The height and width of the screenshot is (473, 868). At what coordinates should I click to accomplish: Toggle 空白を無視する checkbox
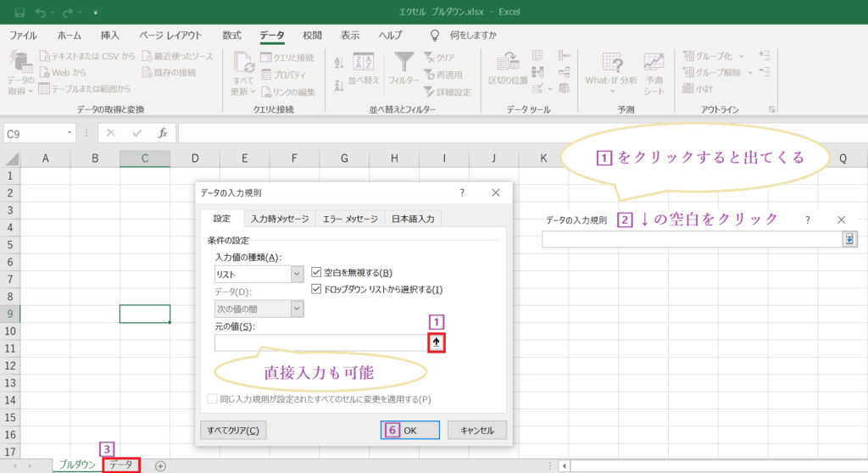[317, 273]
